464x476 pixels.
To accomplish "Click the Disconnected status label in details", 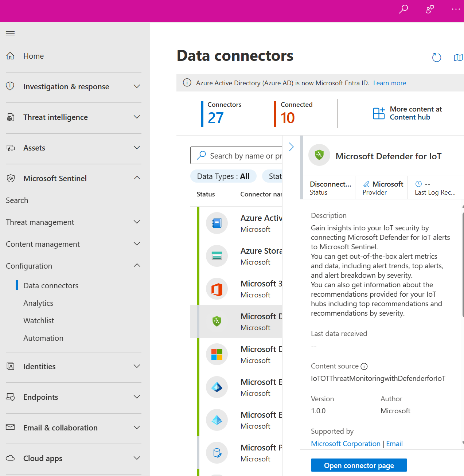I will (331, 184).
